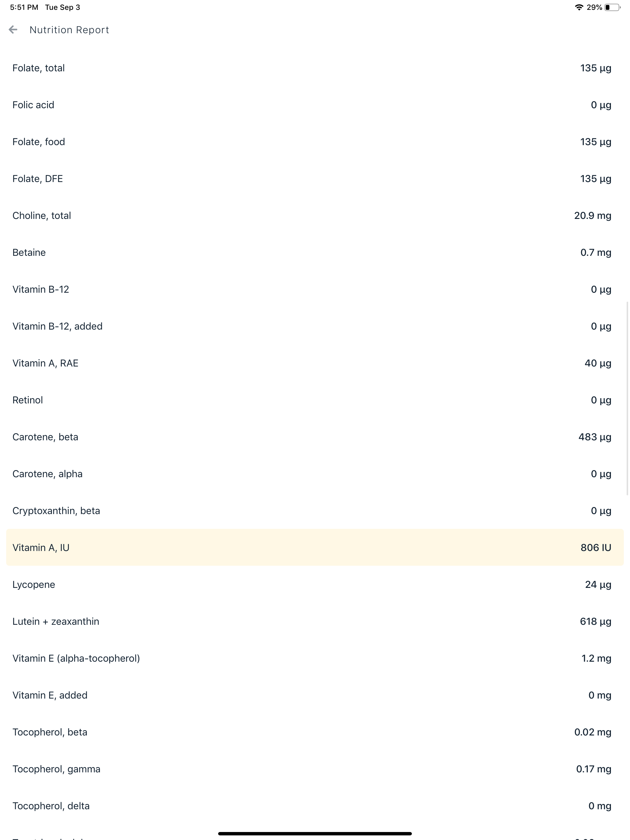Tap the Cryptoxanthin, beta row
Viewport: 630px width, 840px height.
pos(315,510)
